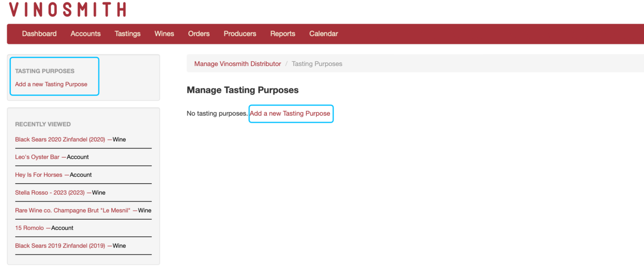View Black Sears 2019 Zinfandel wine
The image size is (644, 276).
[x=60, y=246]
